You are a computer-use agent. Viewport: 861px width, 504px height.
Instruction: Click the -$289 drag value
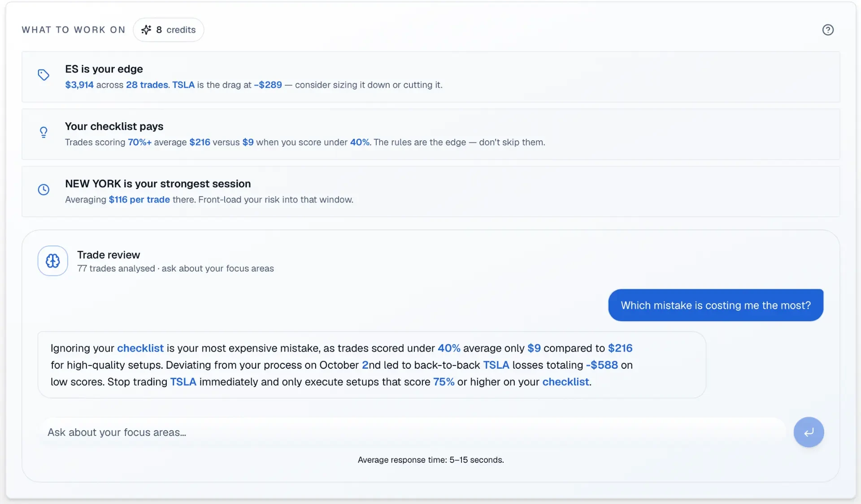coord(268,85)
